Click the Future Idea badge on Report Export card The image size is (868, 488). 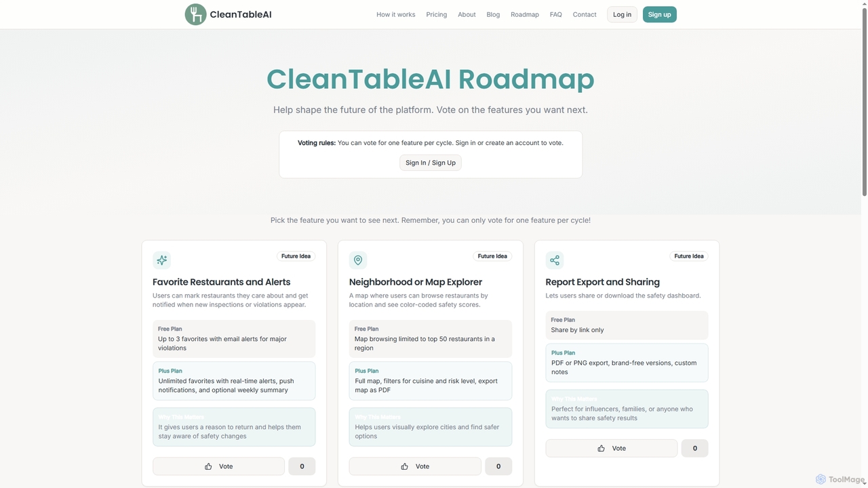689,256
